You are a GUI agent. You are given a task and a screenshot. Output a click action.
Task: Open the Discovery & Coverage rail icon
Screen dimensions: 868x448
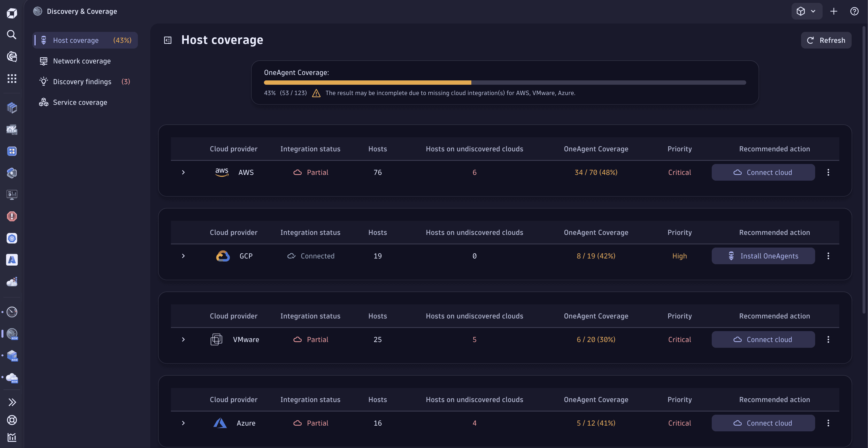click(12, 334)
